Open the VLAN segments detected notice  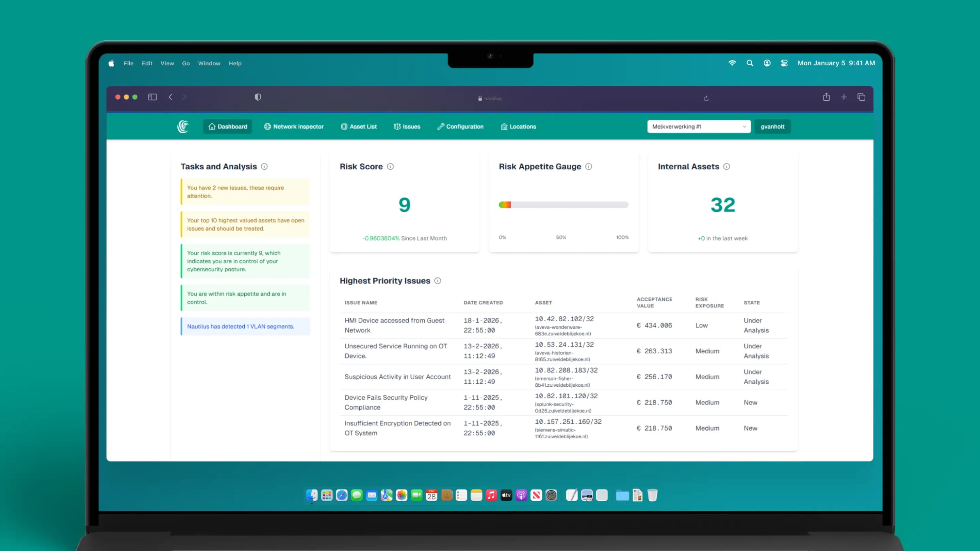[x=246, y=326]
